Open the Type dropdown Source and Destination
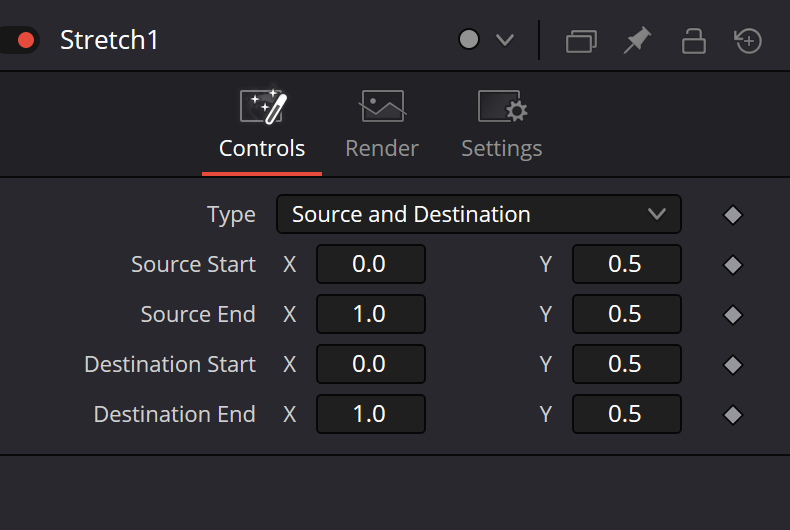The image size is (790, 530). click(x=479, y=214)
